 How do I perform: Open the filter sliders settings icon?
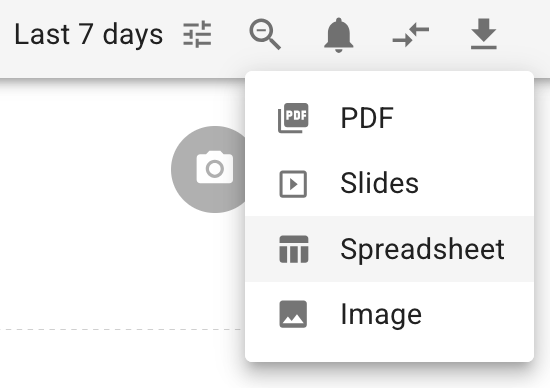[x=197, y=34]
